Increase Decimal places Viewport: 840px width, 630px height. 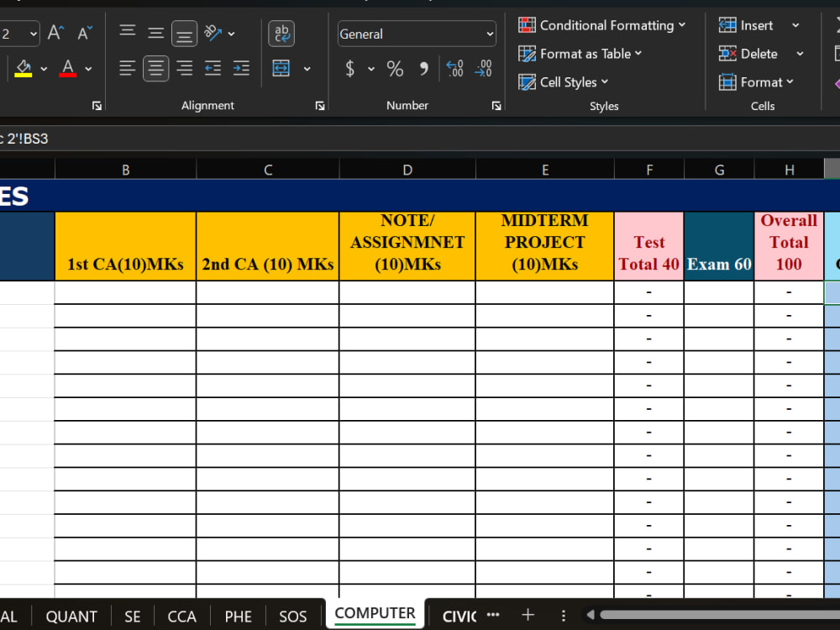click(x=454, y=69)
